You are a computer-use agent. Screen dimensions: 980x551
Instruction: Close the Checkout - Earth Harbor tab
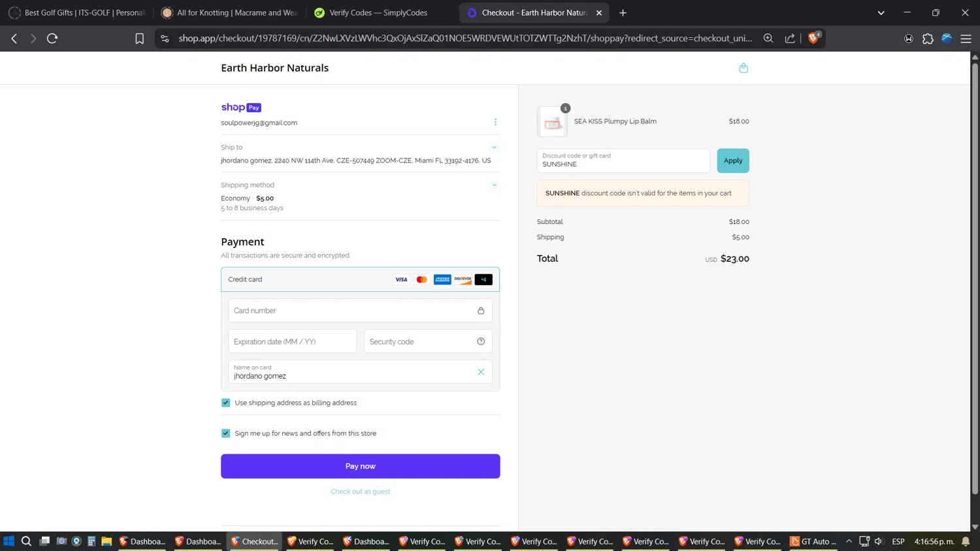coord(599,12)
